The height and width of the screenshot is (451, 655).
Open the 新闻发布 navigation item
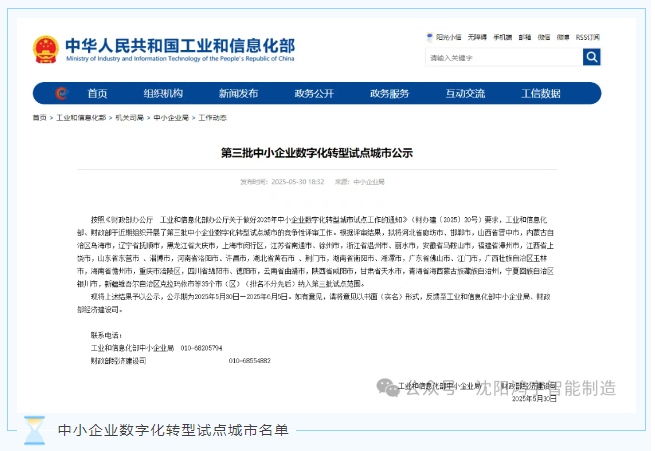(x=239, y=94)
